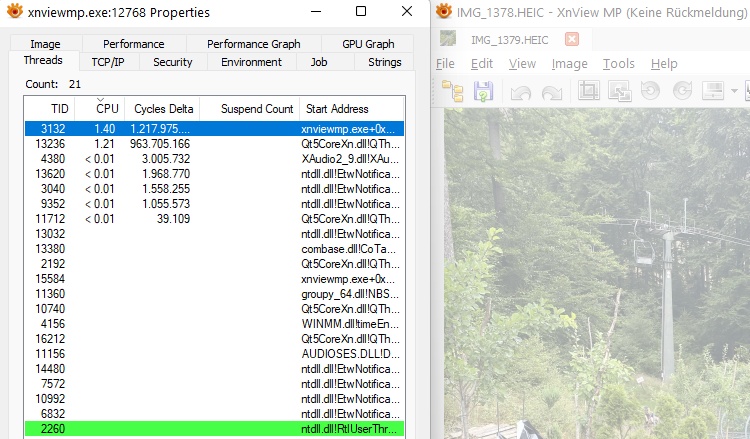Open the Tools menu in XnView

click(618, 64)
